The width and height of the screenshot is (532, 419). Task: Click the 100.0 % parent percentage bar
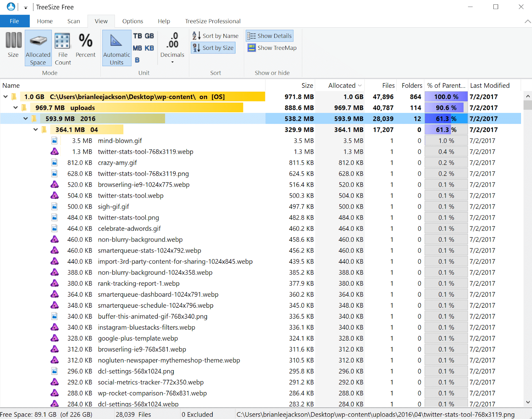point(446,97)
